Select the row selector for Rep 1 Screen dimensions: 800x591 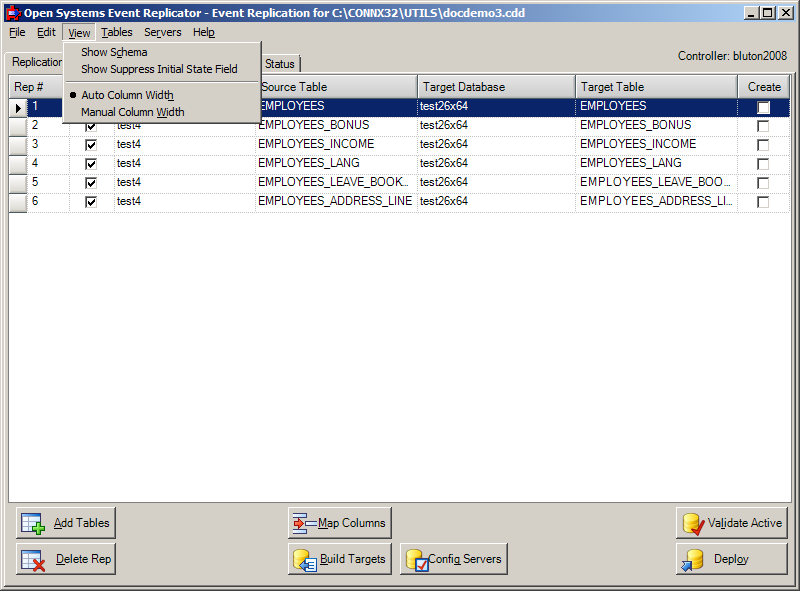17,106
